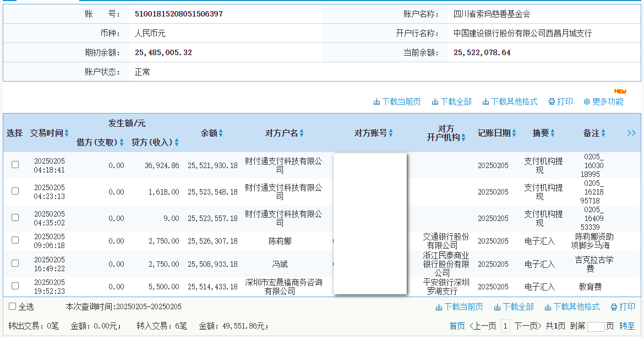The image size is (644, 339).
Task: Click payer name 冯斌
Action: pyautogui.click(x=280, y=264)
